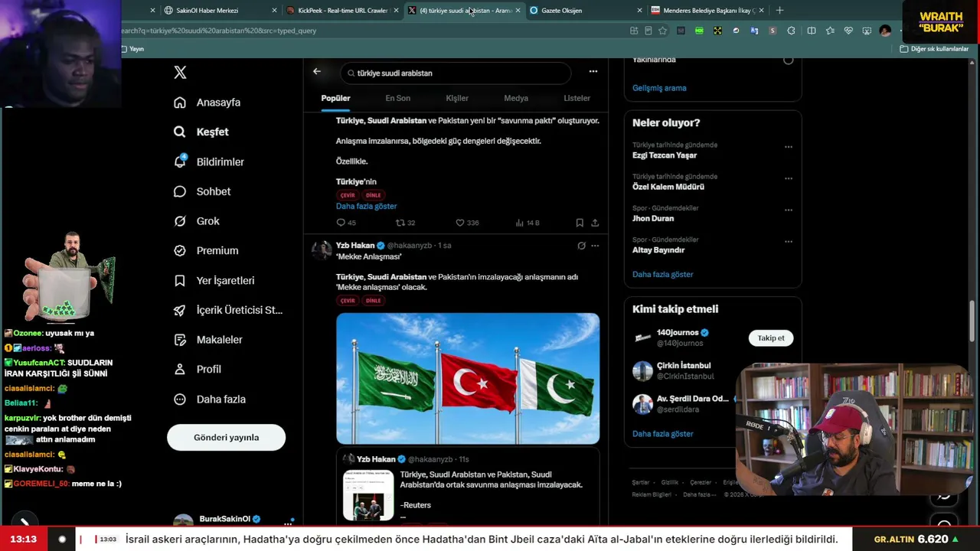This screenshot has height=551, width=980.
Task: Open options for Özel Kalem Müdürü trend
Action: pos(788,178)
